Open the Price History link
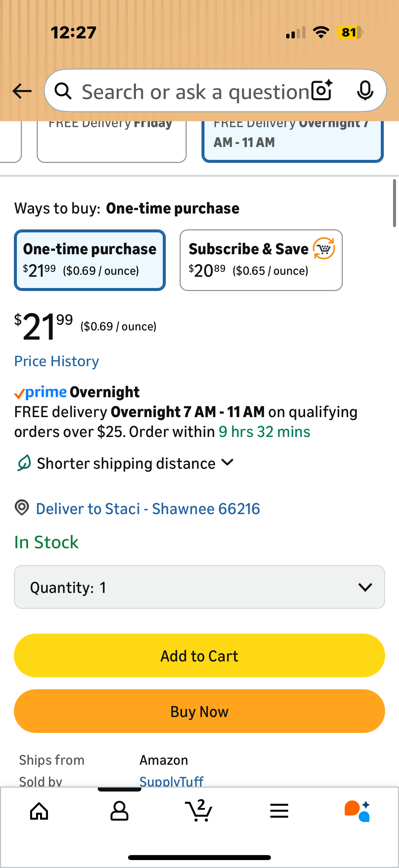The image size is (399, 868). pyautogui.click(x=57, y=361)
